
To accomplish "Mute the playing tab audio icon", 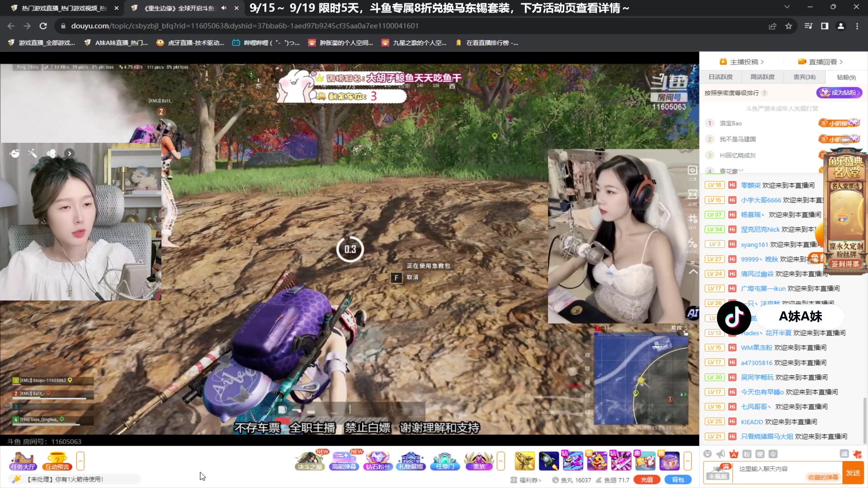I will (x=224, y=8).
